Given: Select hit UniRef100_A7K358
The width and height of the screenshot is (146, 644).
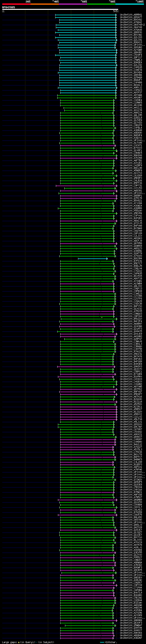Looking at the screenshot, I should [x=131, y=158].
